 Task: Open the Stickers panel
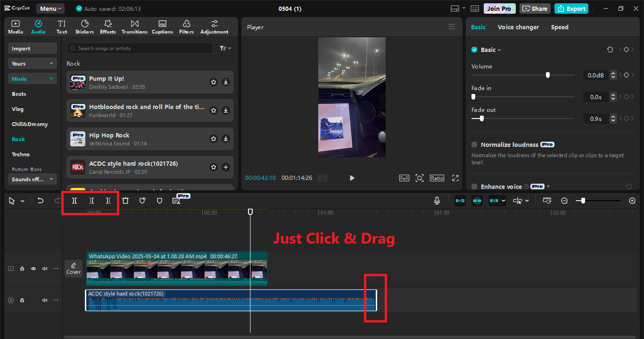84,27
